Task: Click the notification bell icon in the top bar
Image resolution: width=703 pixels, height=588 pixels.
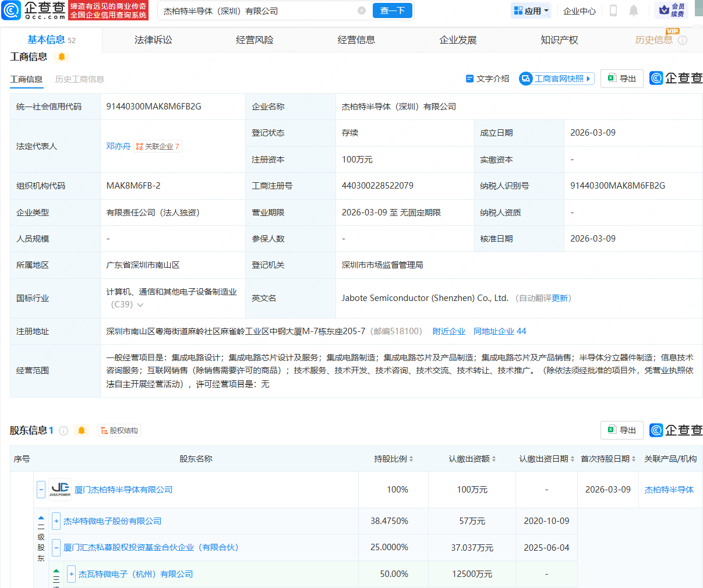Action: click(x=634, y=10)
